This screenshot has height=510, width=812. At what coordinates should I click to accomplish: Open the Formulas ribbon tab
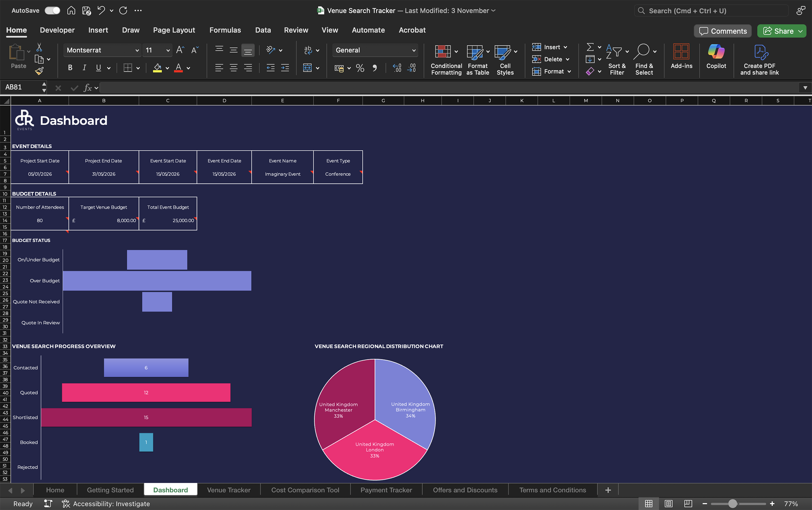tap(225, 30)
